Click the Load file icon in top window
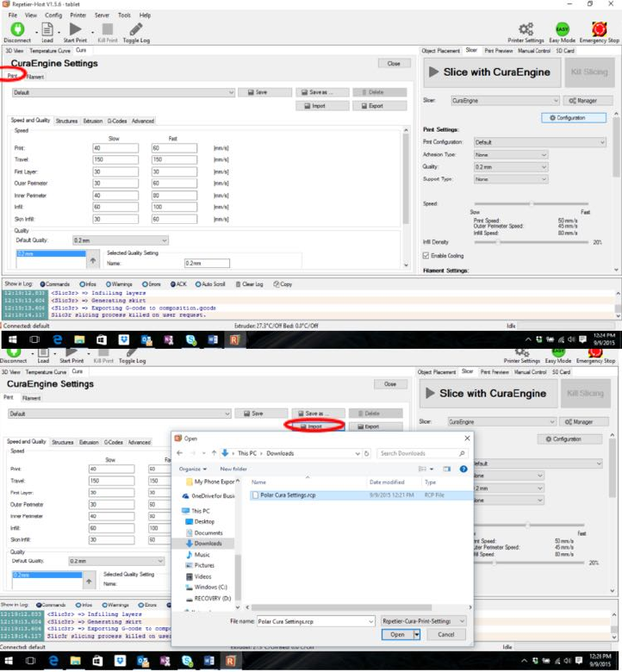622x672 pixels. 47,29
